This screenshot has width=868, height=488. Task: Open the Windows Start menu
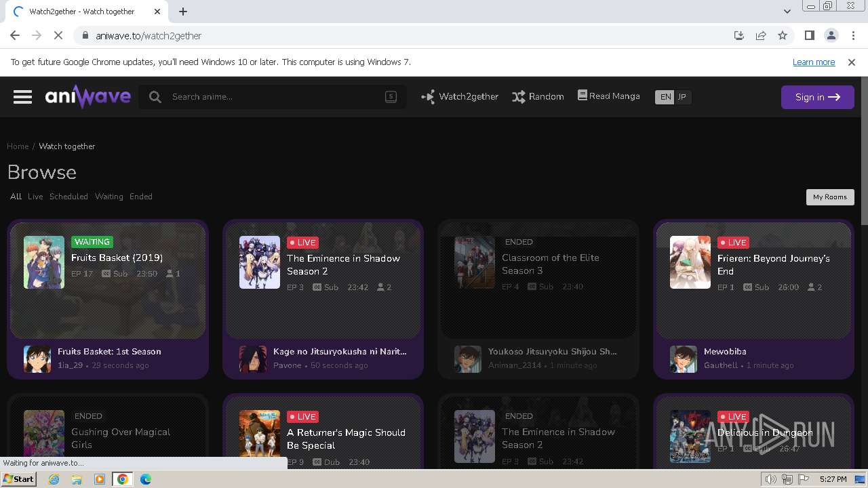tap(19, 479)
